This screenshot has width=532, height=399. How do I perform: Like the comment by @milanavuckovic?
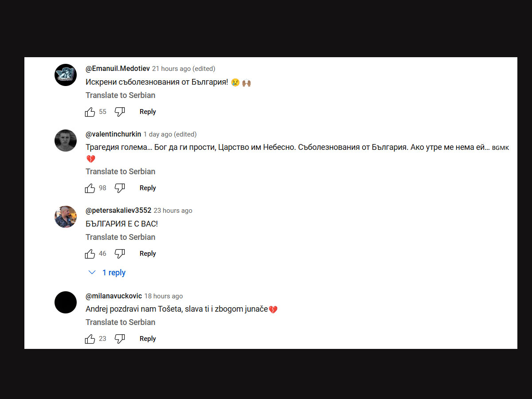(90, 339)
